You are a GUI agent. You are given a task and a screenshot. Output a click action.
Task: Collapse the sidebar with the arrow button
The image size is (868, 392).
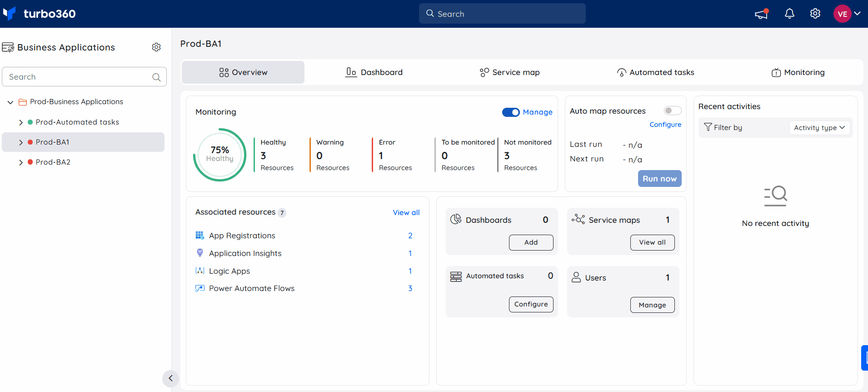[170, 378]
